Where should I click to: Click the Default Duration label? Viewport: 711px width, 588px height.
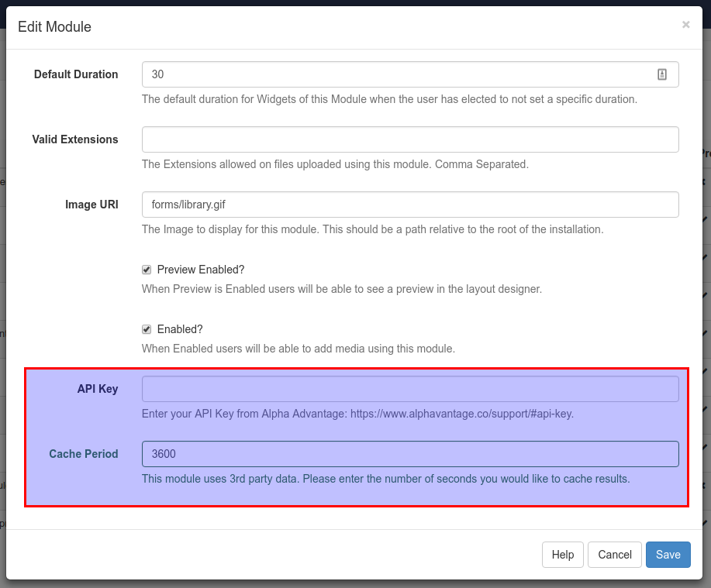point(76,74)
